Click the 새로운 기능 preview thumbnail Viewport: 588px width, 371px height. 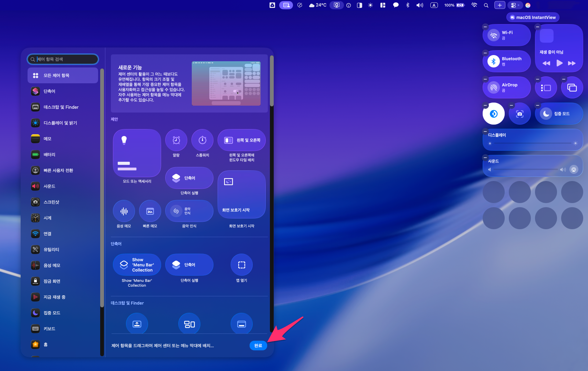click(x=226, y=83)
